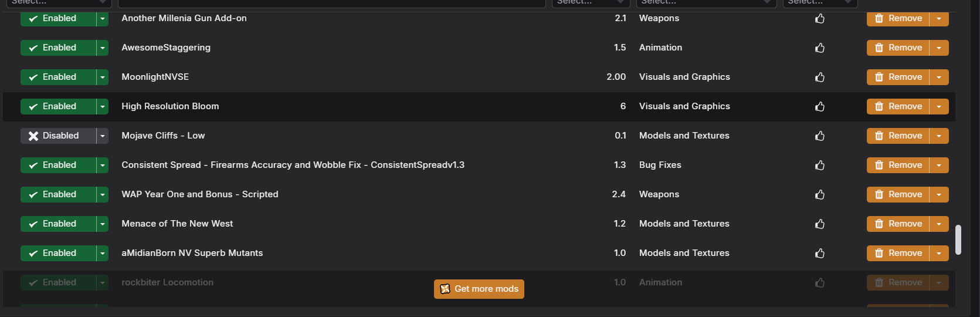The width and height of the screenshot is (980, 317).
Task: Click thumbs-up for High Resolution Bloom
Action: pyautogui.click(x=820, y=106)
